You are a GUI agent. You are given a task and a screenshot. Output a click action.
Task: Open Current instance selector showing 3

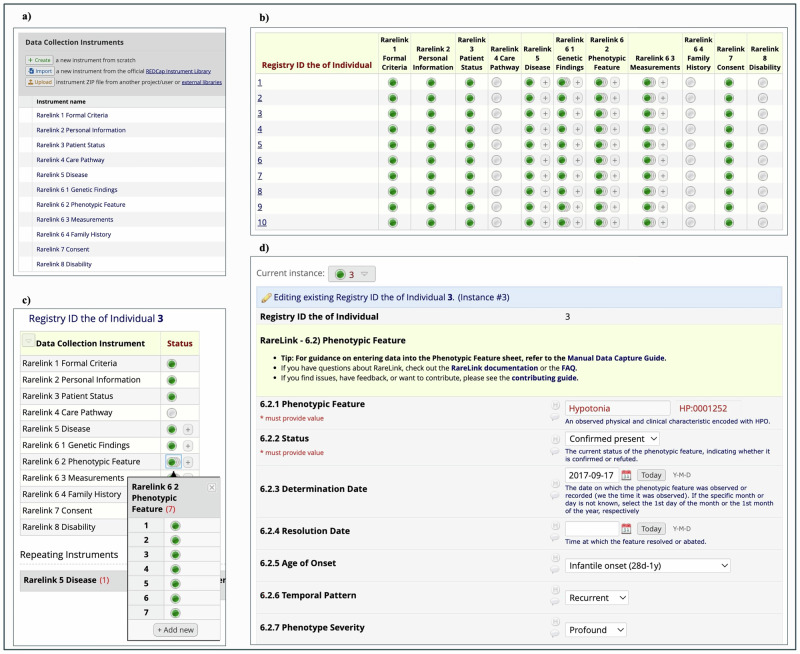[x=352, y=274]
